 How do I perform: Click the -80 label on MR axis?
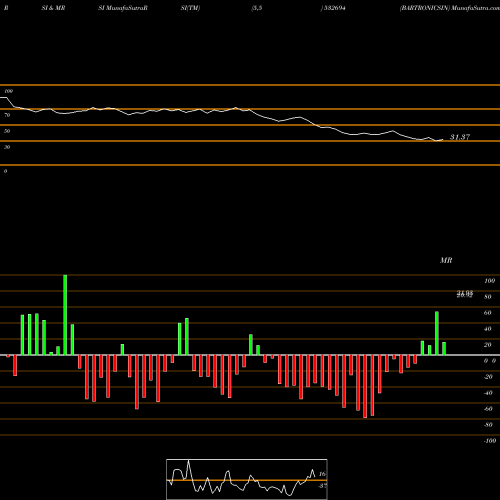tap(488, 425)
